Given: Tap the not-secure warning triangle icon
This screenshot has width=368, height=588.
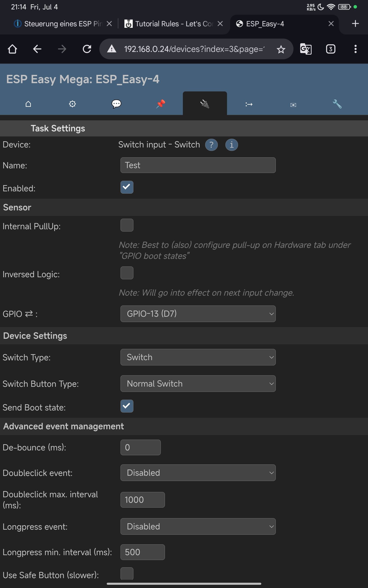Looking at the screenshot, I should point(112,49).
